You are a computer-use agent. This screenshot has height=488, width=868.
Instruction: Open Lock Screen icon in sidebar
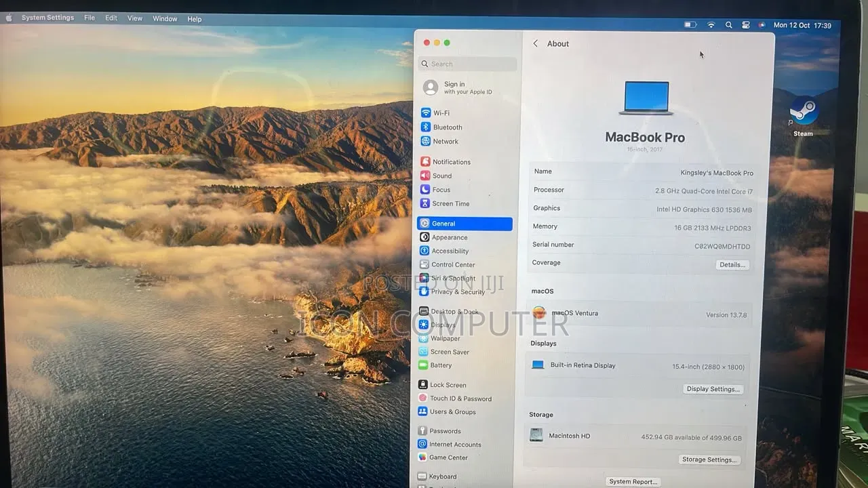point(423,384)
